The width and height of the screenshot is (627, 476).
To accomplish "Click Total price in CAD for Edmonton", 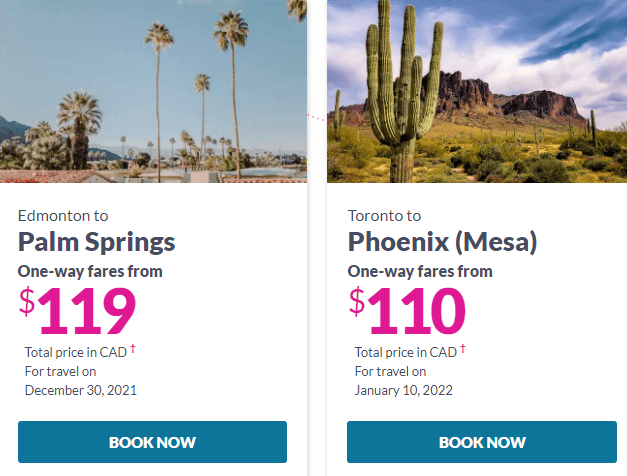I will (76, 352).
